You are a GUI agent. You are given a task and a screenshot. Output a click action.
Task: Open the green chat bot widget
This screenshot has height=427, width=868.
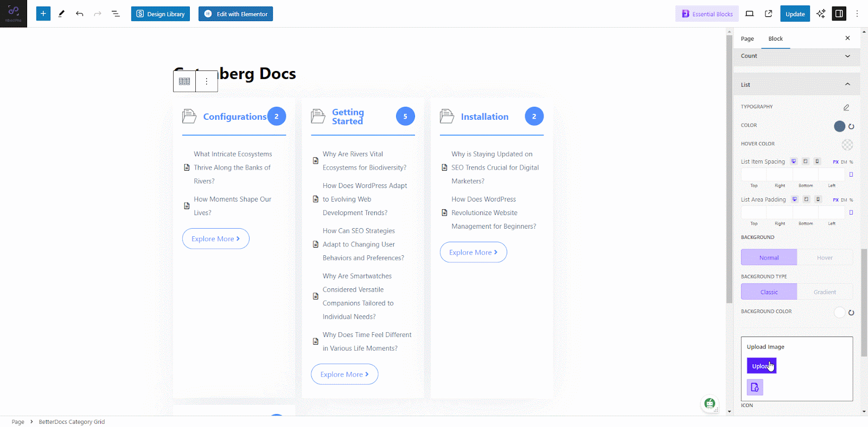point(710,403)
